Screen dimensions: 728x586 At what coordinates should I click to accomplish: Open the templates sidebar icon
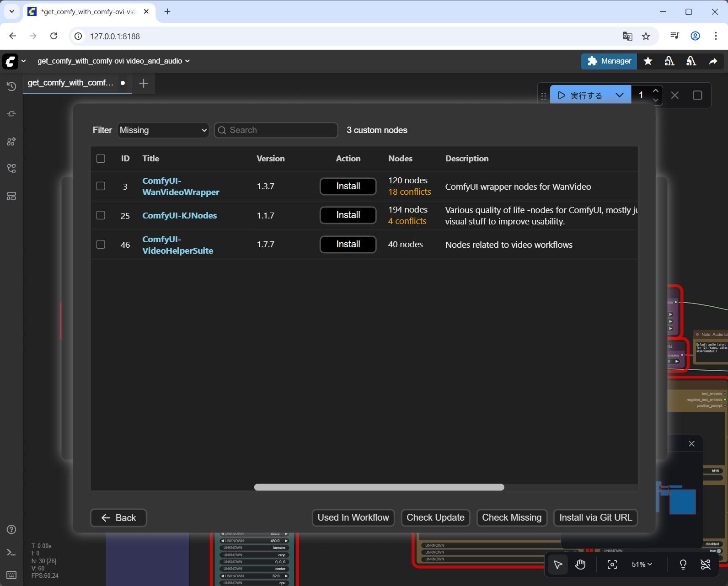[x=11, y=196]
